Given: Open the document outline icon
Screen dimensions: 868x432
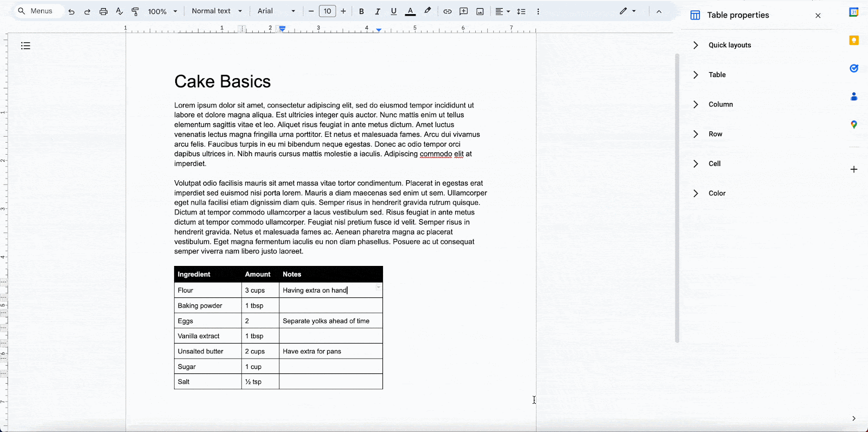Looking at the screenshot, I should point(25,46).
